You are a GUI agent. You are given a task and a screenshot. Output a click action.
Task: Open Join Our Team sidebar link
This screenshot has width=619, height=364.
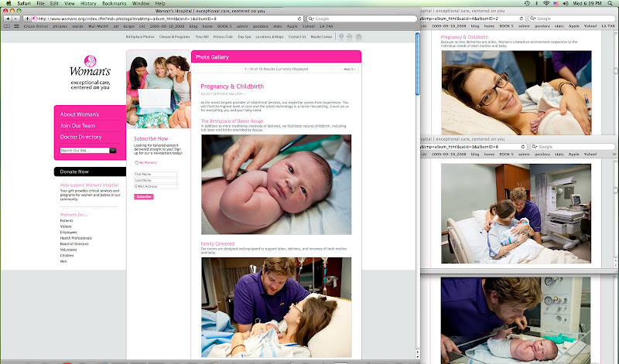click(77, 126)
